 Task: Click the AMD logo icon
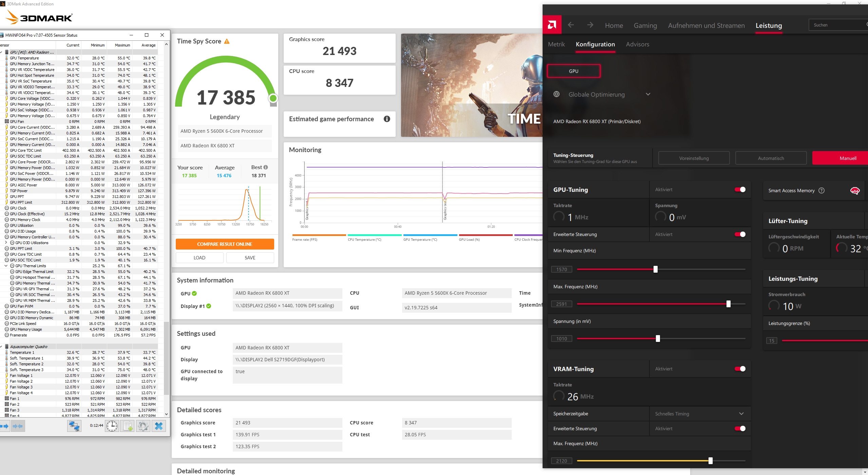click(552, 25)
